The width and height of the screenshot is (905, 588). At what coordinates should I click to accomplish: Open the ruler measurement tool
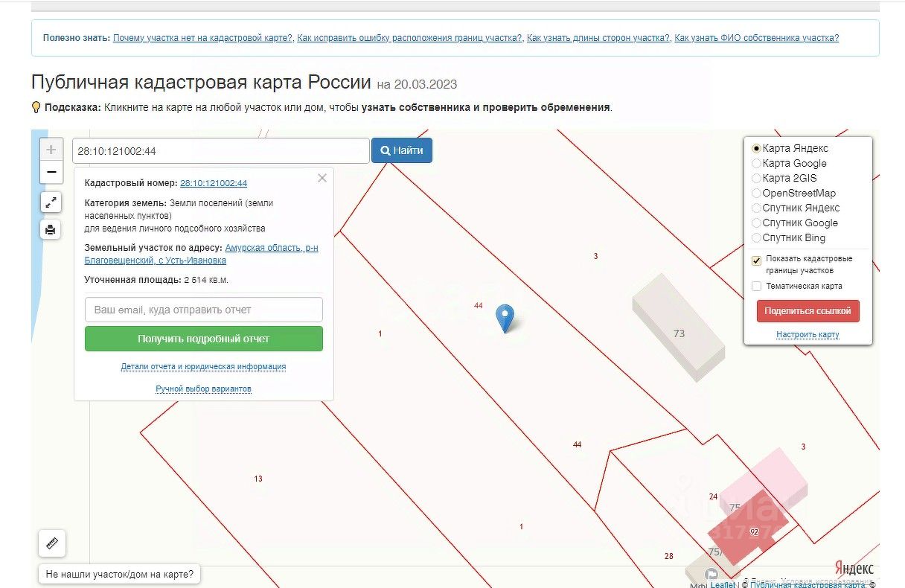pyautogui.click(x=52, y=543)
